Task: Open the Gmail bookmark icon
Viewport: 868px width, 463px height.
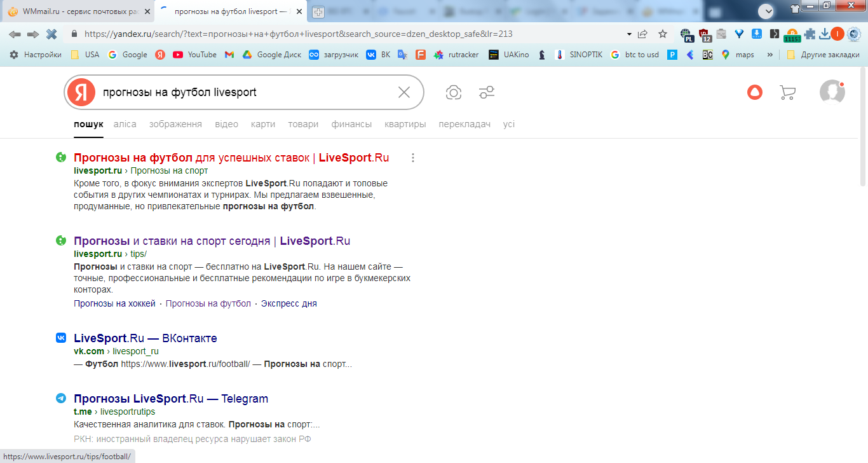Action: pyautogui.click(x=229, y=55)
